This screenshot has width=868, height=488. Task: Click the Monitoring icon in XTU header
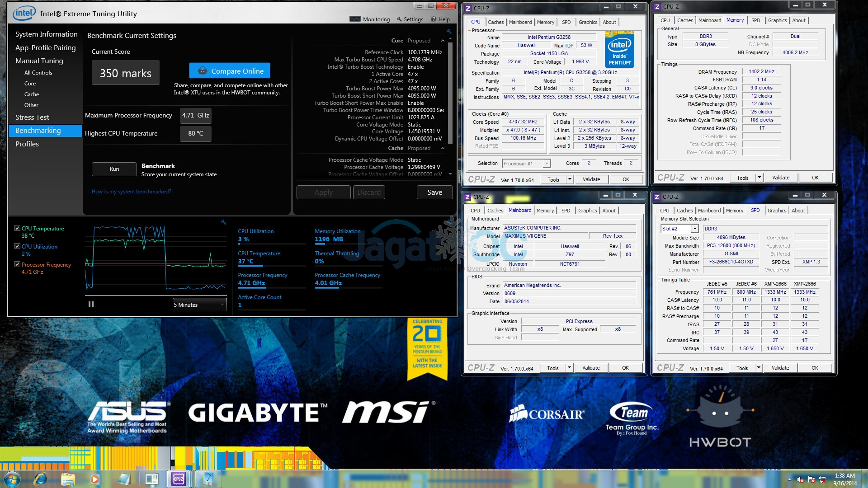(355, 19)
